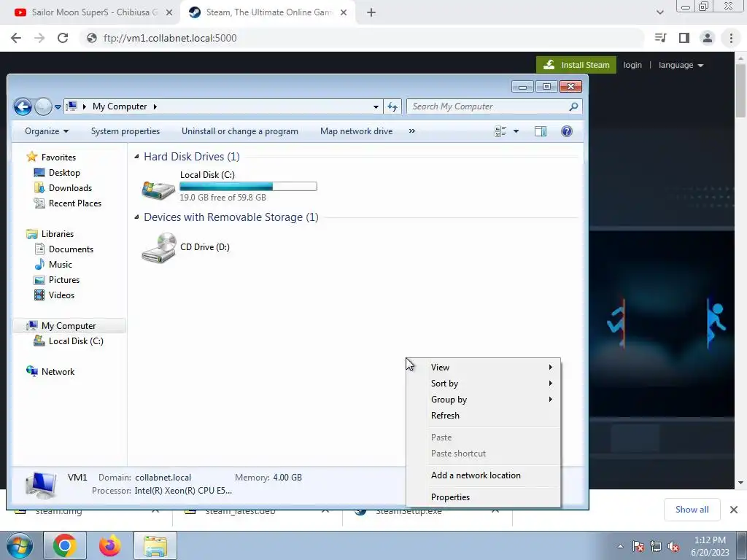Change view icon in Explorer toolbar
The width and height of the screenshot is (747, 560).
[500, 131]
